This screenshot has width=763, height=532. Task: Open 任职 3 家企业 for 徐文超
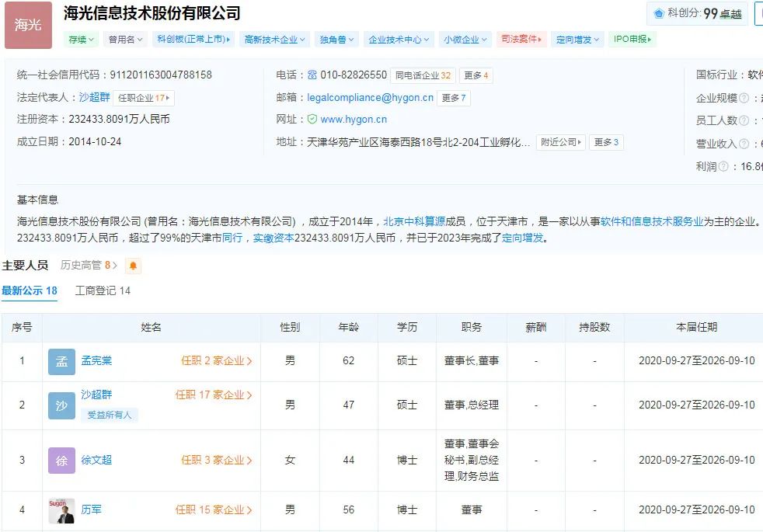(x=217, y=461)
